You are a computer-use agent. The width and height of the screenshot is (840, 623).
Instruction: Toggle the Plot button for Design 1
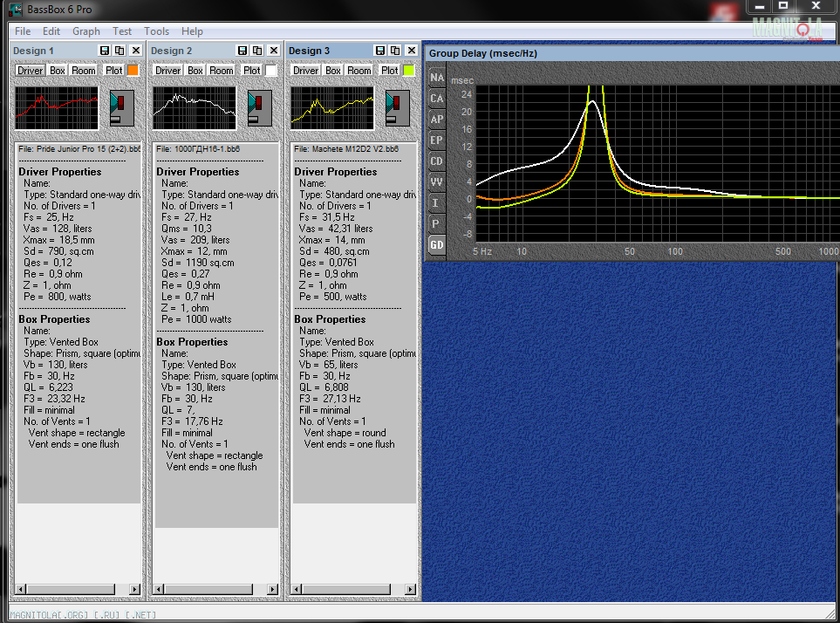[x=114, y=71]
